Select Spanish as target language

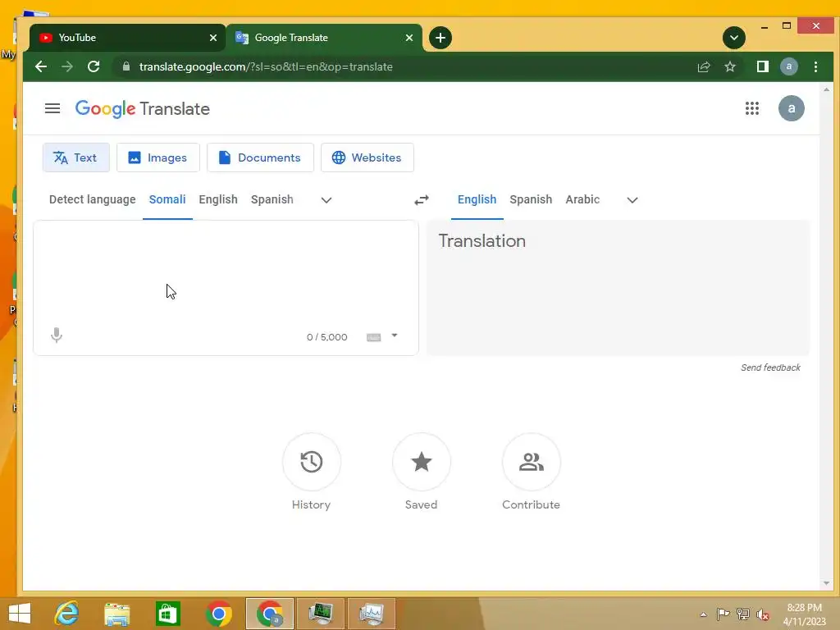click(x=531, y=199)
